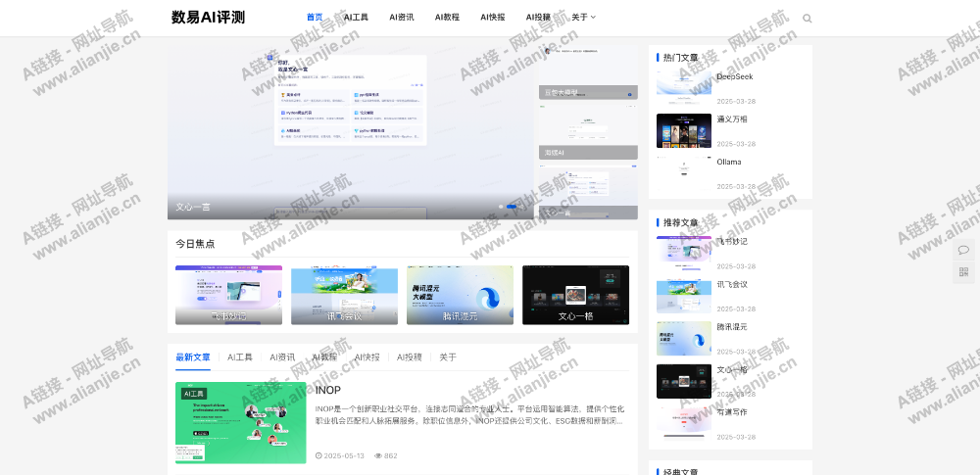Go to 首页 in the navigation bar

[x=315, y=18]
